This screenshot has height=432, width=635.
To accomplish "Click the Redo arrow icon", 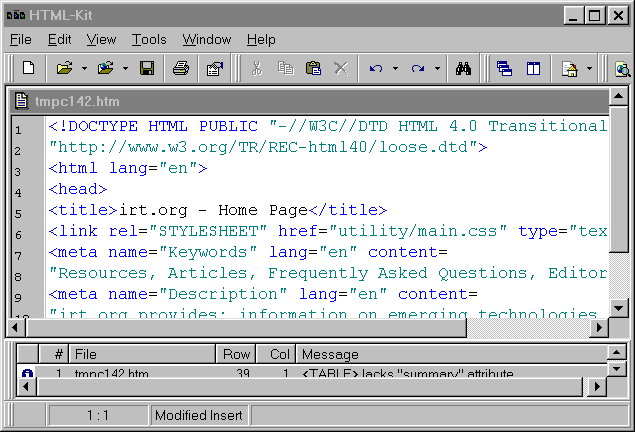I will (418, 69).
